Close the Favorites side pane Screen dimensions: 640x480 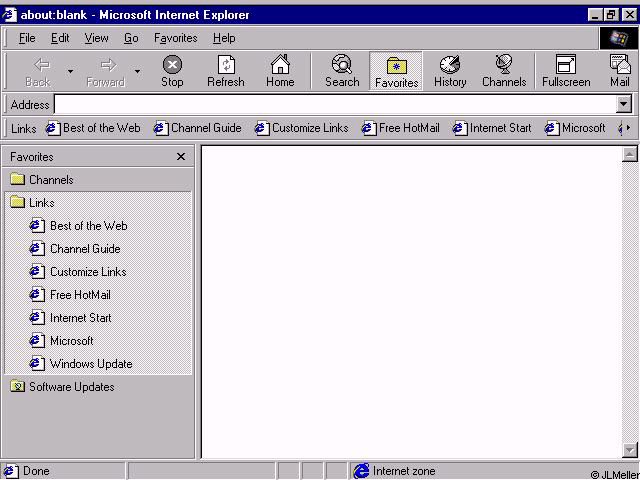click(x=181, y=157)
